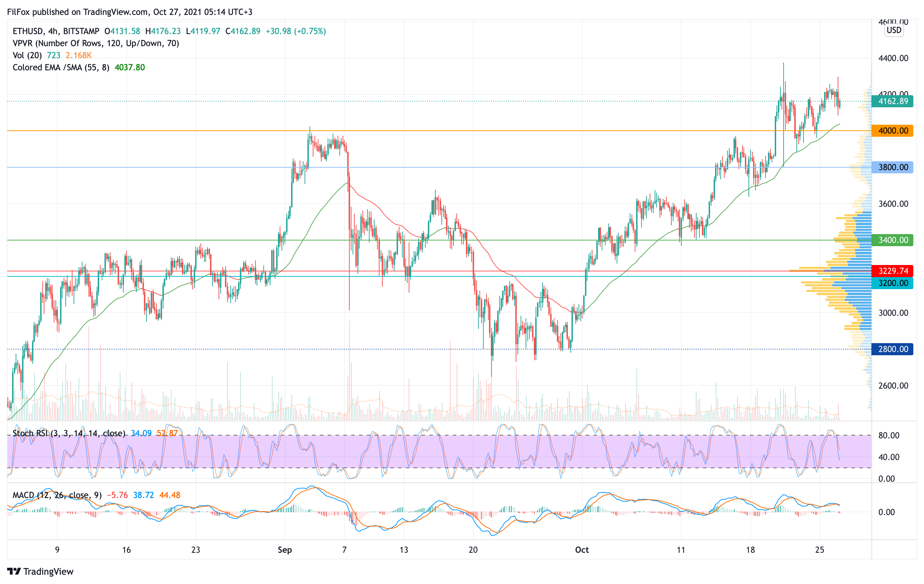924x584 pixels.
Task: Open the USD currency selector
Action: 894,30
